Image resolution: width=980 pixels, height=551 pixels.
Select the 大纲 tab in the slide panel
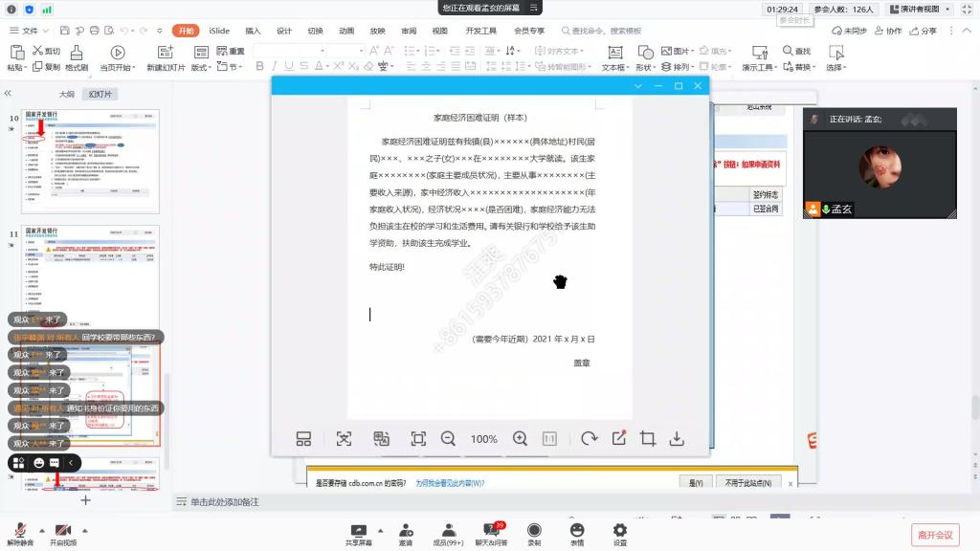tap(67, 94)
